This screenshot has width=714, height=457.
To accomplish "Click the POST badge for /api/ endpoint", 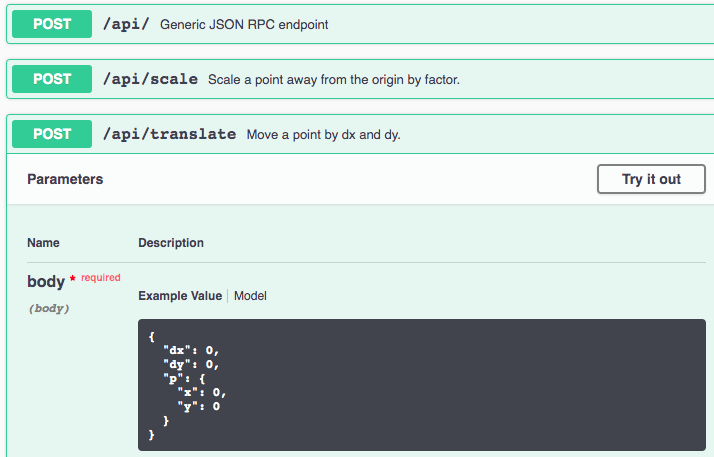I will pyautogui.click(x=52, y=24).
